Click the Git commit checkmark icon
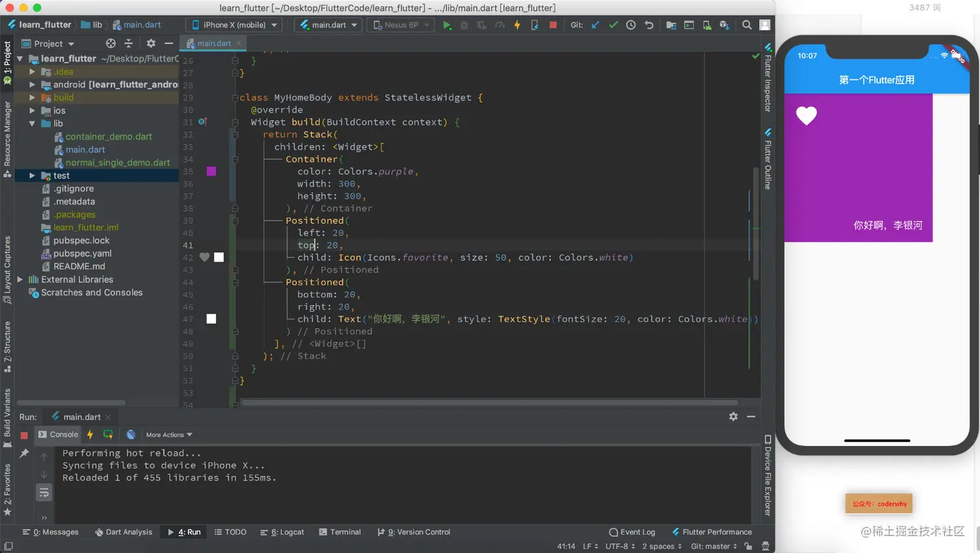The width and height of the screenshot is (980, 553). point(613,25)
